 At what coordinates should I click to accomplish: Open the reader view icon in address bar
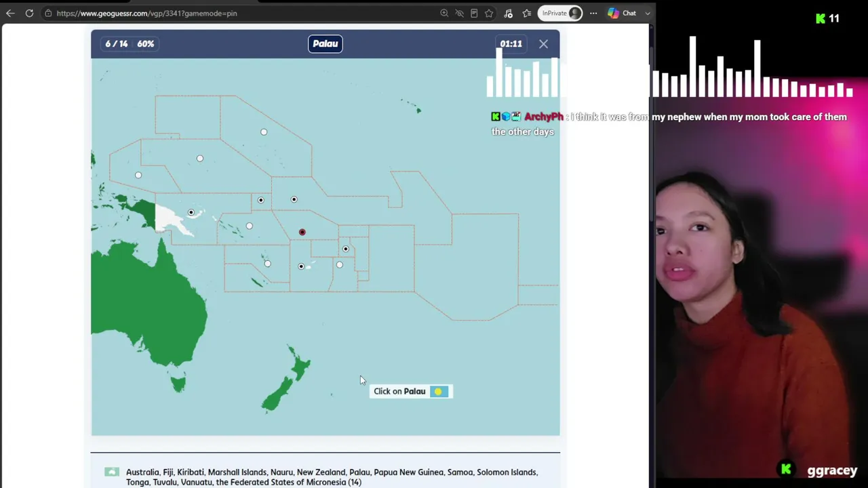474,13
